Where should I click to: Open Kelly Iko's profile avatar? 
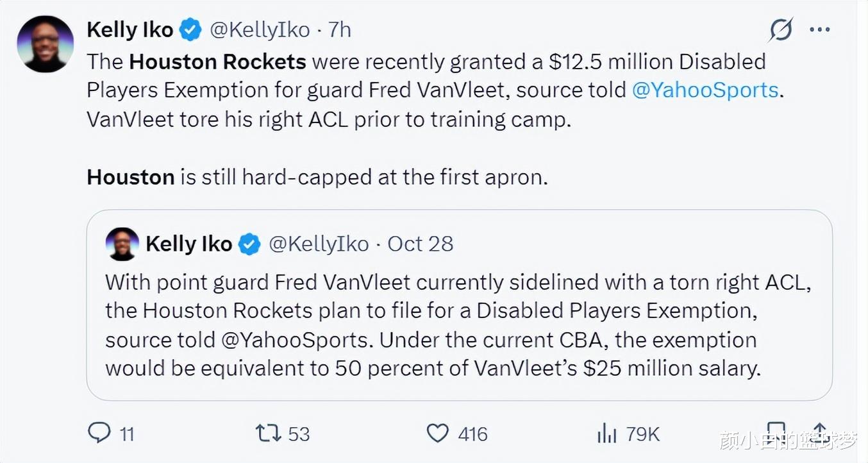pos(45,44)
